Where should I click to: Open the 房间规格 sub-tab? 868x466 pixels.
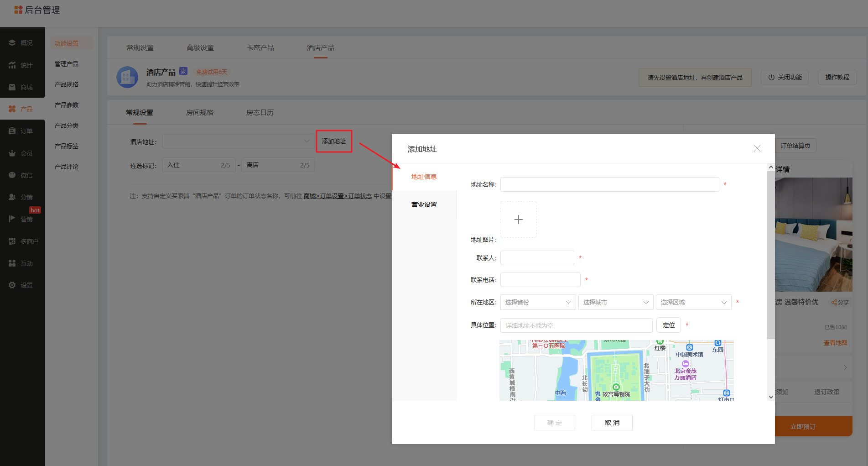coord(200,112)
